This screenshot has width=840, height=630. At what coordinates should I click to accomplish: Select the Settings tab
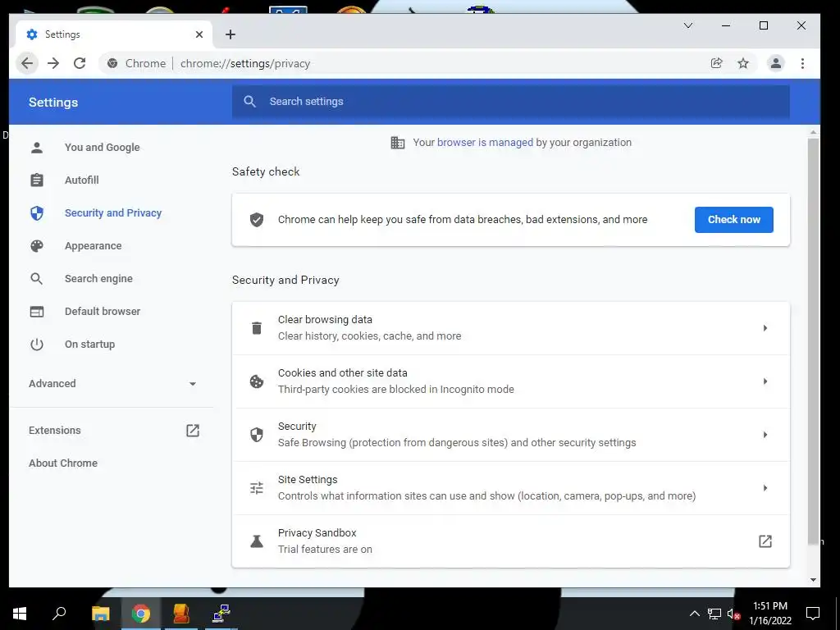click(114, 34)
